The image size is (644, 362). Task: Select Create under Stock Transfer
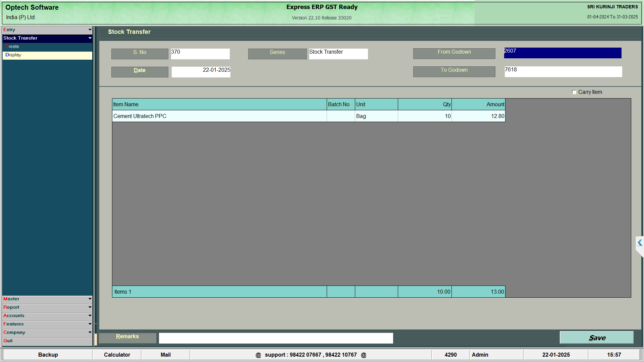pos(13,47)
